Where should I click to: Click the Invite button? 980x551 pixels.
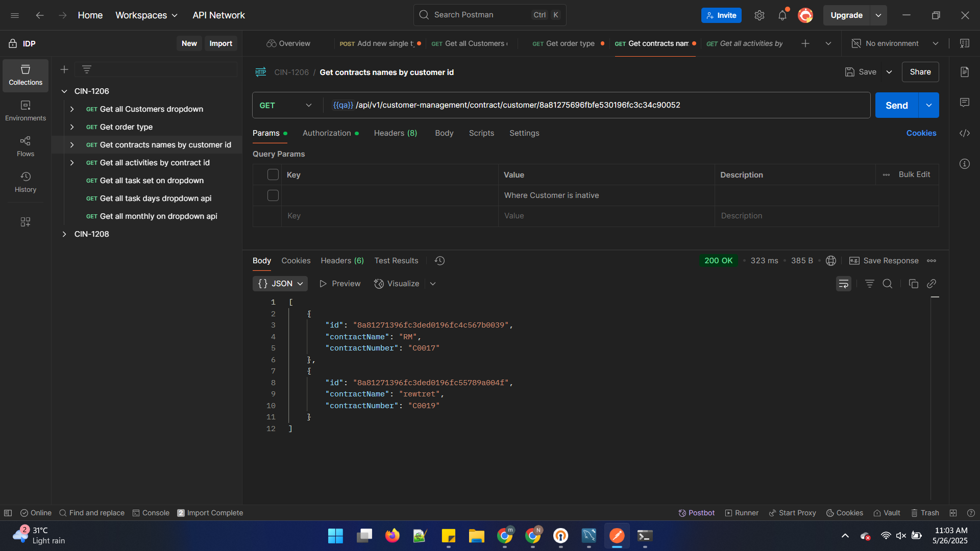[721, 15]
